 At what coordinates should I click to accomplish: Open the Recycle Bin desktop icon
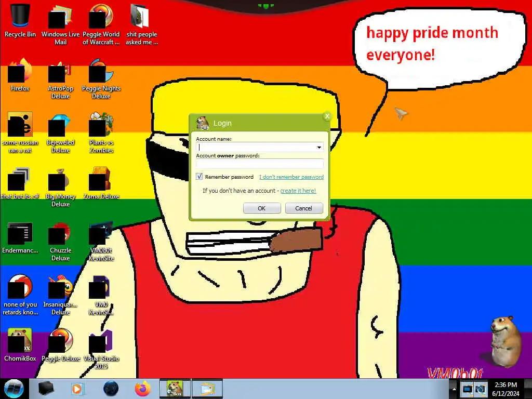pyautogui.click(x=20, y=20)
